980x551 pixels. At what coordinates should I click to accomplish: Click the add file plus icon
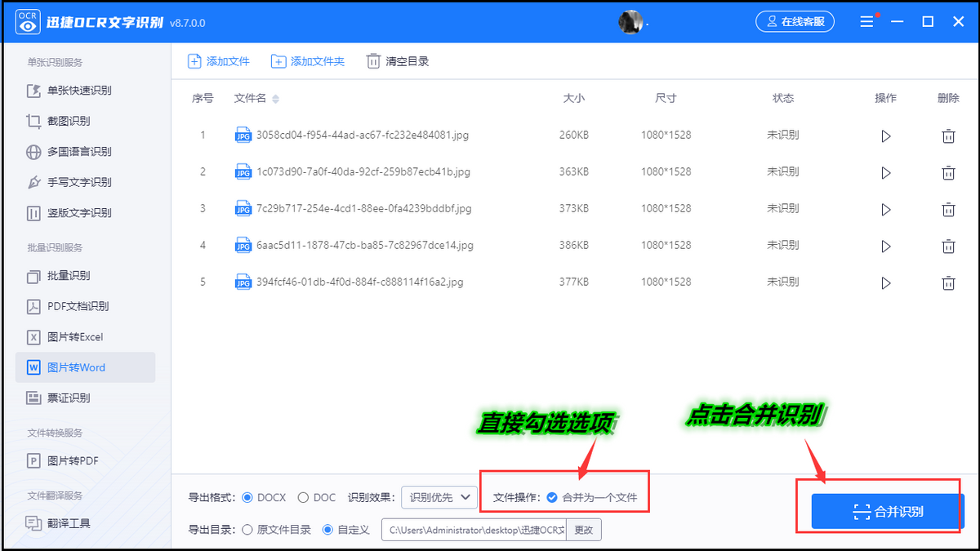[x=194, y=61]
